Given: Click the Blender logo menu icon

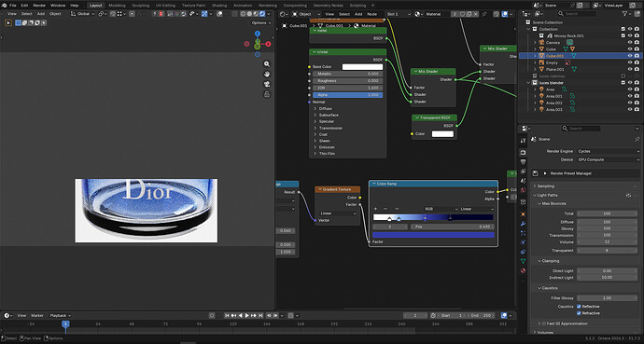Looking at the screenshot, I should 4,6.
